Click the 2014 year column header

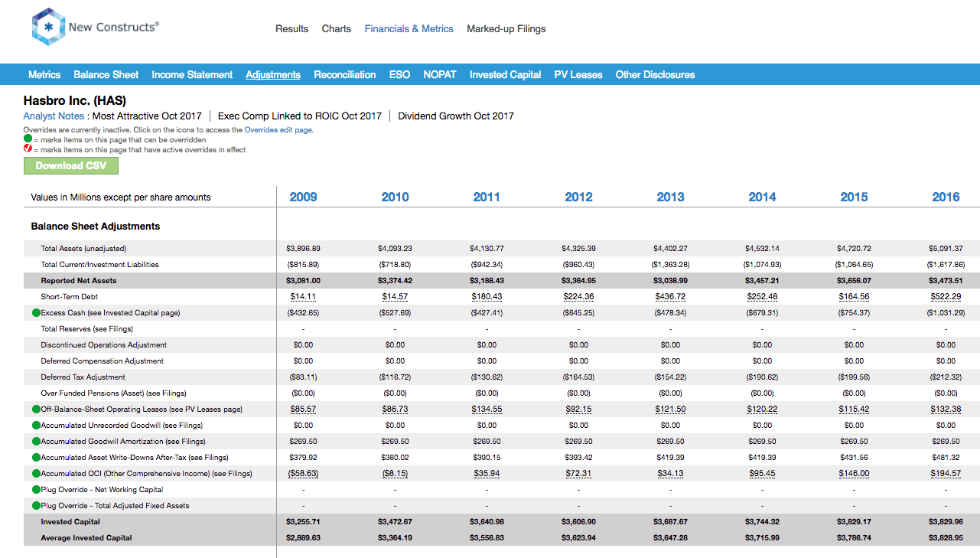[762, 197]
